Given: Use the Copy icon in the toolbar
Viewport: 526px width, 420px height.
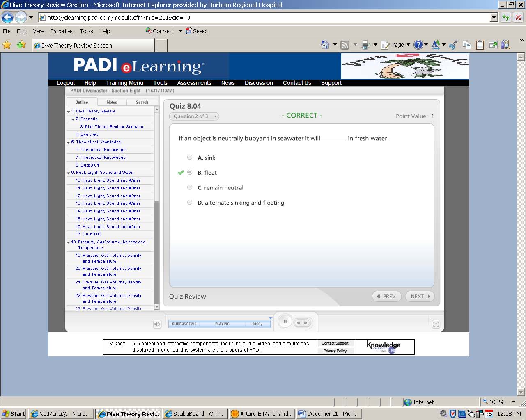Looking at the screenshot, I should (467, 45).
